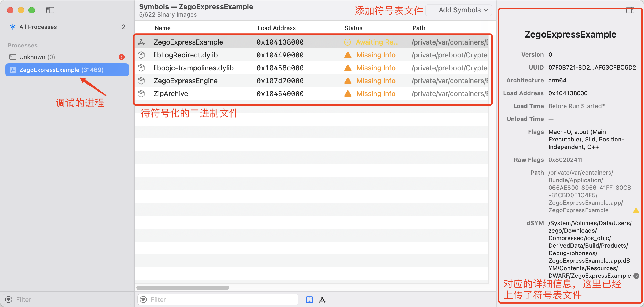Click Missing Info status for ZegoExpressEngine
Image resolution: width=644 pixels, height=307 pixels.
click(376, 81)
